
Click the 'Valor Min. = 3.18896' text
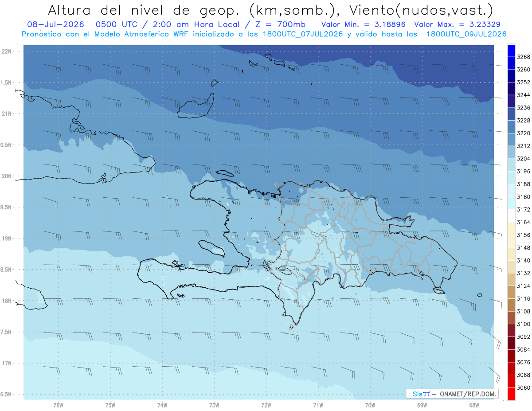[364, 24]
